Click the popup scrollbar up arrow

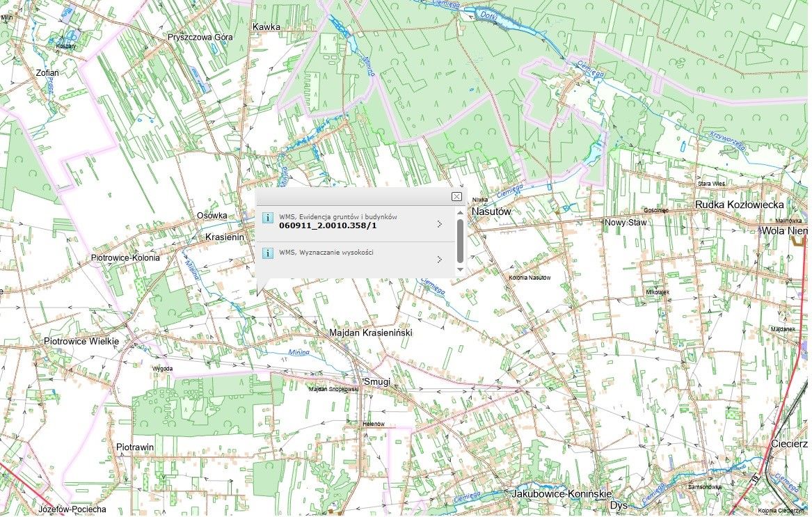[460, 213]
